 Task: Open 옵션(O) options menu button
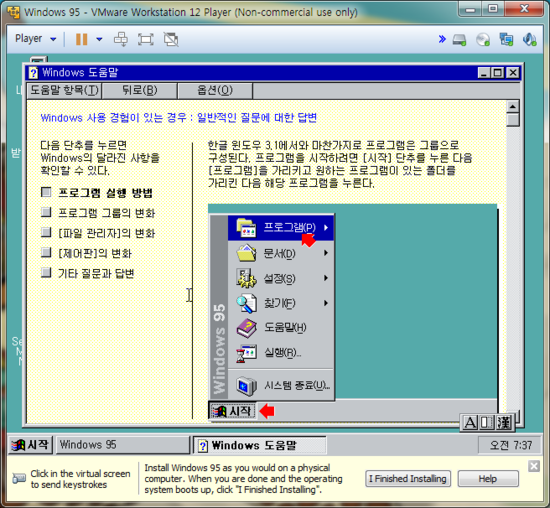[x=215, y=91]
